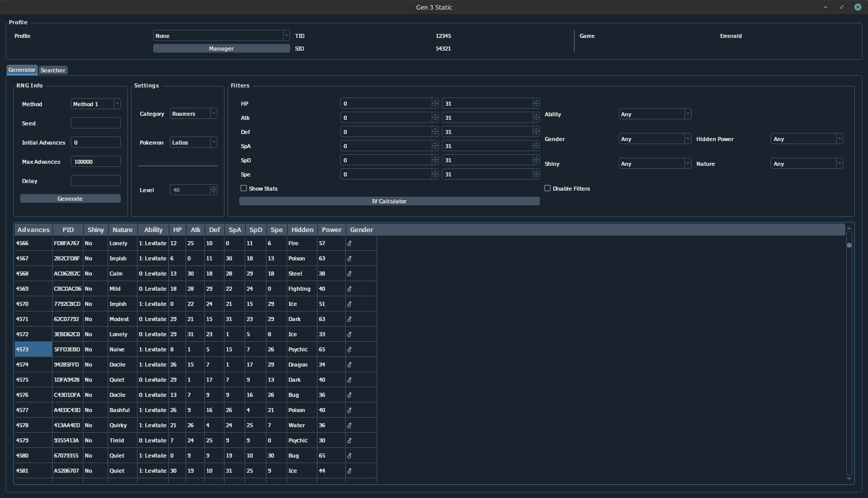Select PID 2B2CFD8F cell
Screen dimensions: 868x498
[x=67, y=258]
